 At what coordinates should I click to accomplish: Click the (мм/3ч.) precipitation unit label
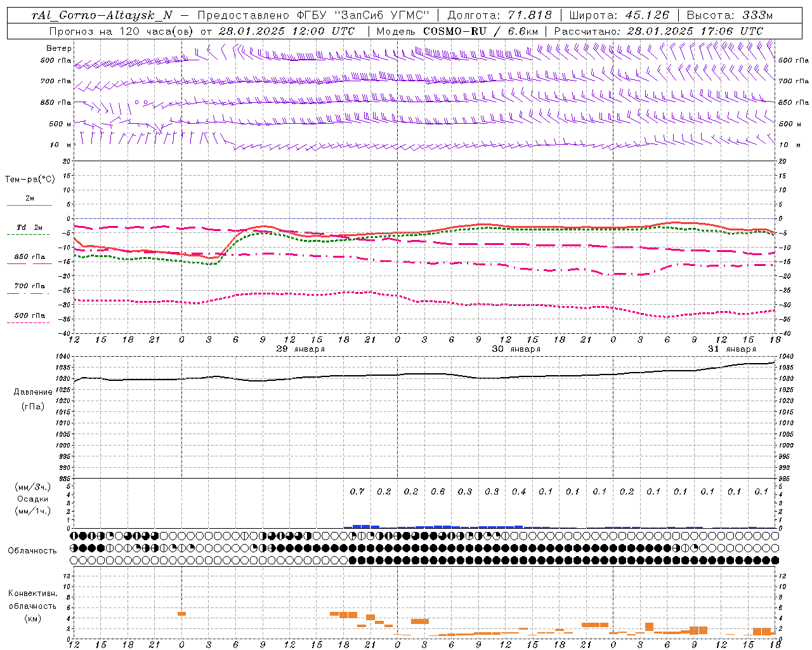click(x=33, y=487)
